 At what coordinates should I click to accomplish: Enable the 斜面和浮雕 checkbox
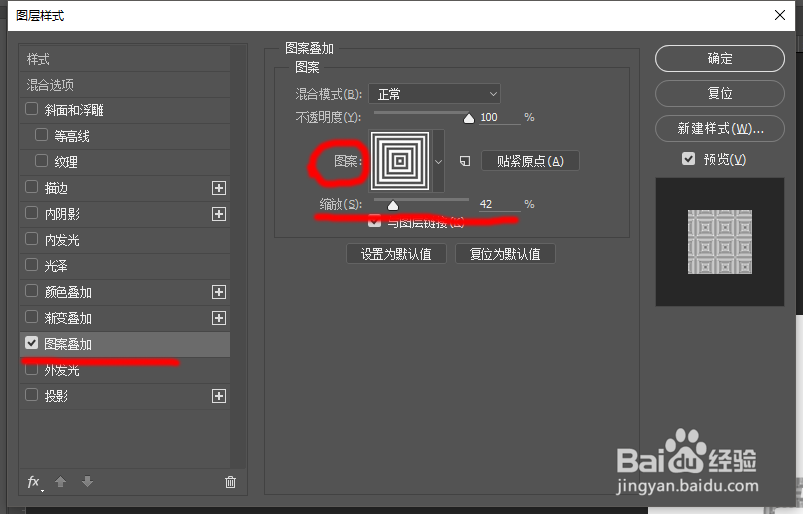tap(32, 109)
